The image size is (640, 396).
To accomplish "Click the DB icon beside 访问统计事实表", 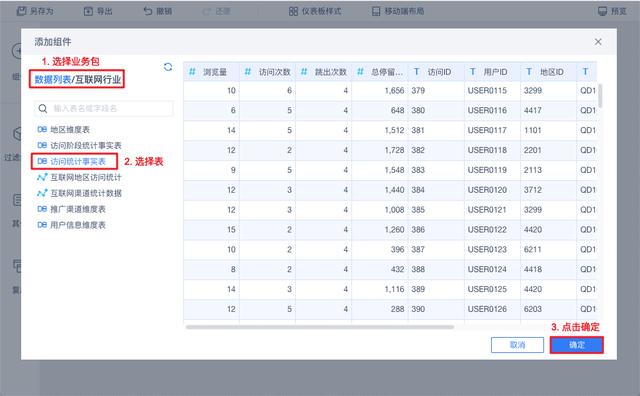I will 42,161.
